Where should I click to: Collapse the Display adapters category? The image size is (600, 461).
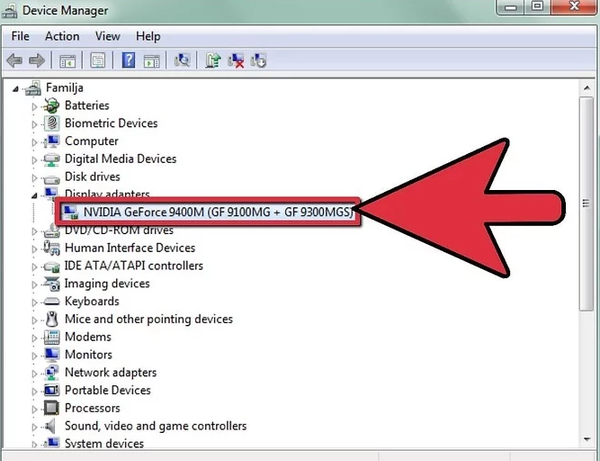coord(34,194)
